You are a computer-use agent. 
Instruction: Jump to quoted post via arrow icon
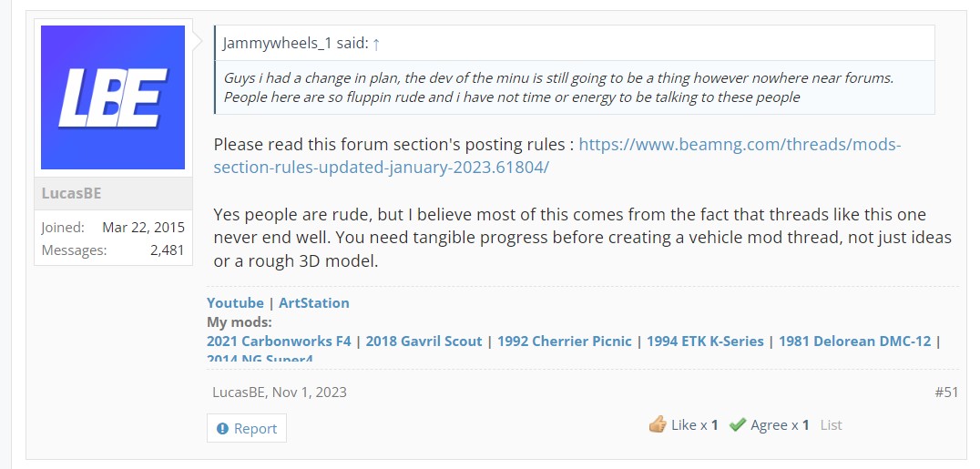coord(376,44)
